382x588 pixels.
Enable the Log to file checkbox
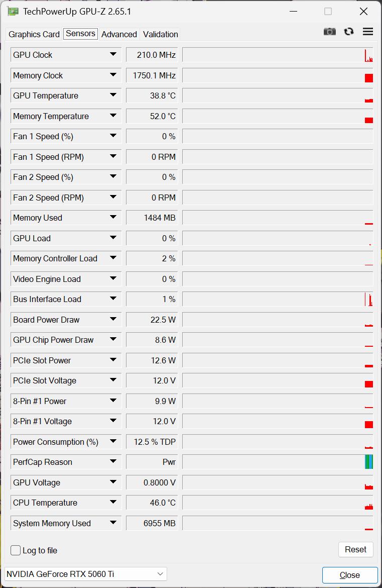pyautogui.click(x=16, y=550)
